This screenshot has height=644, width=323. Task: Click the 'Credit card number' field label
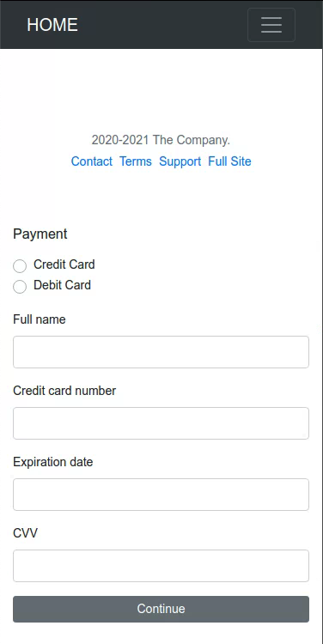tap(64, 391)
